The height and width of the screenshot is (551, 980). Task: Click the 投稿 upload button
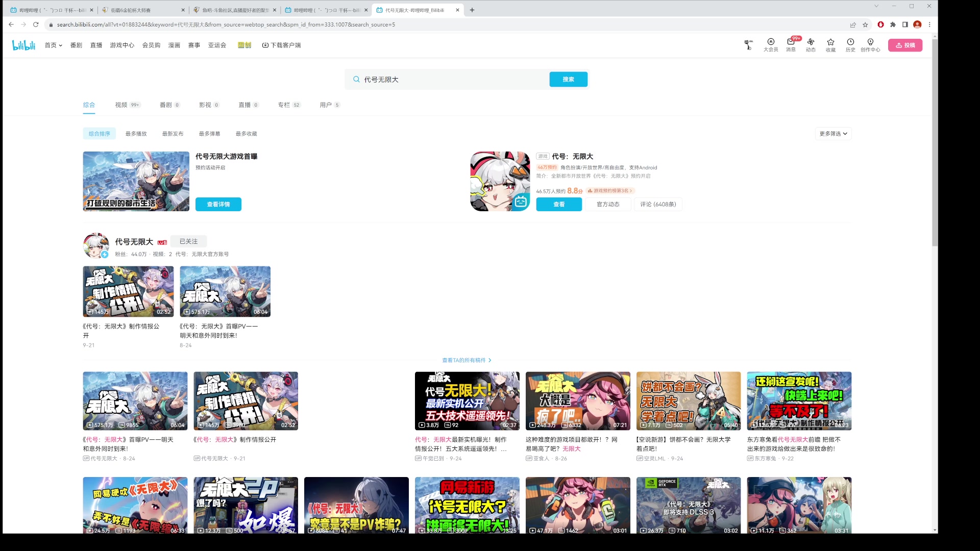click(x=905, y=45)
